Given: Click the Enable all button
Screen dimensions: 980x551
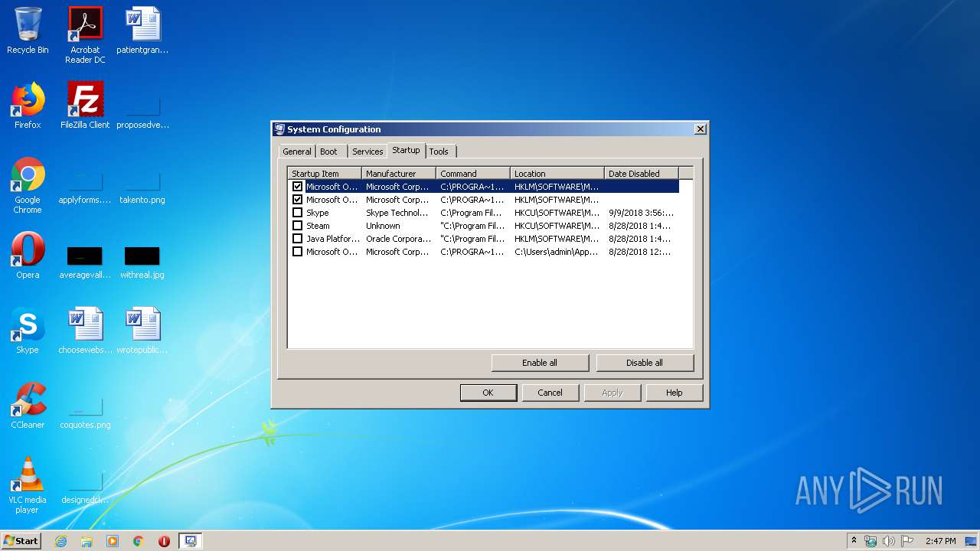Looking at the screenshot, I should tap(540, 363).
